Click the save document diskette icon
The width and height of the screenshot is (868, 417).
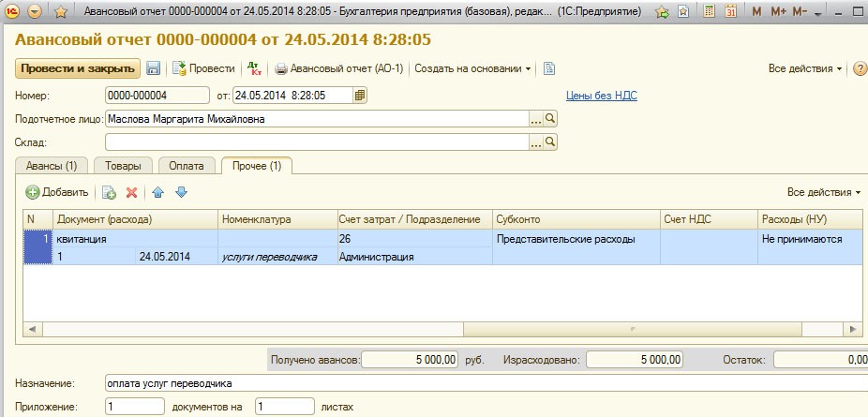(153, 68)
